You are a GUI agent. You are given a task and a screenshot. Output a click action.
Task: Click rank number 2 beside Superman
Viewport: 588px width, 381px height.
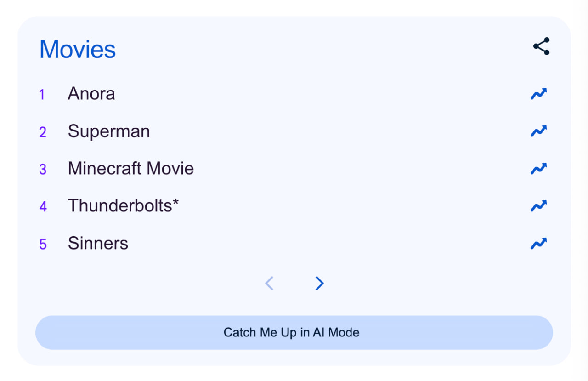[43, 132]
